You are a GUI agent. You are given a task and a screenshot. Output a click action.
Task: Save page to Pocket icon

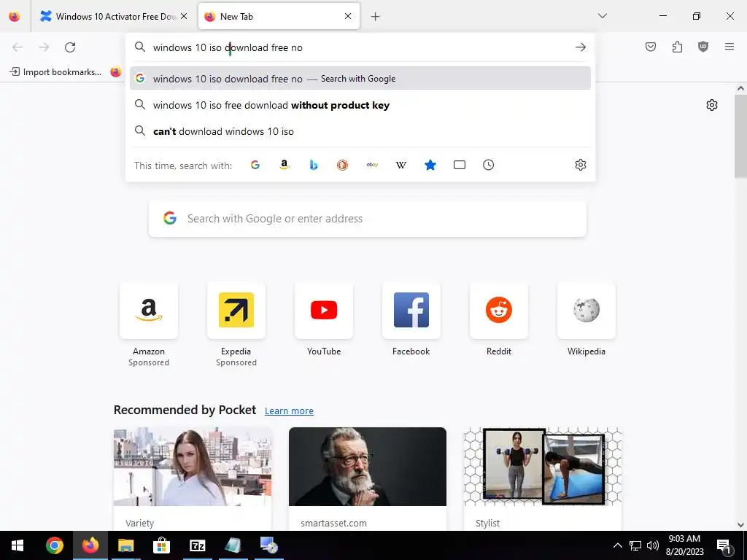(x=651, y=47)
